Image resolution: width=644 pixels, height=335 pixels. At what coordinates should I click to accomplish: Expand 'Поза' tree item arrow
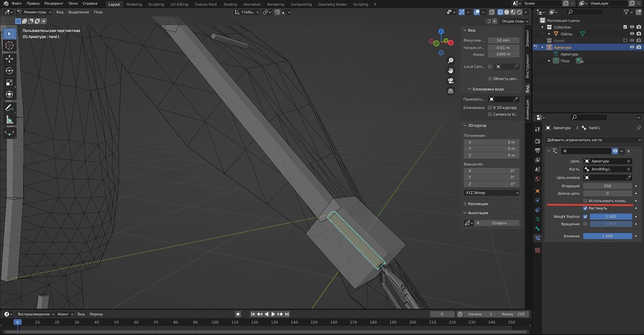549,61
